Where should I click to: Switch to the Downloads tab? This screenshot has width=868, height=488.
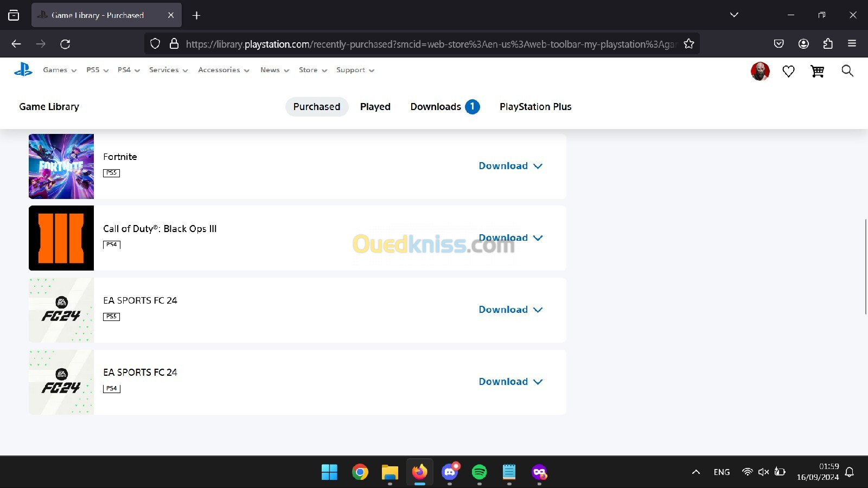point(445,107)
